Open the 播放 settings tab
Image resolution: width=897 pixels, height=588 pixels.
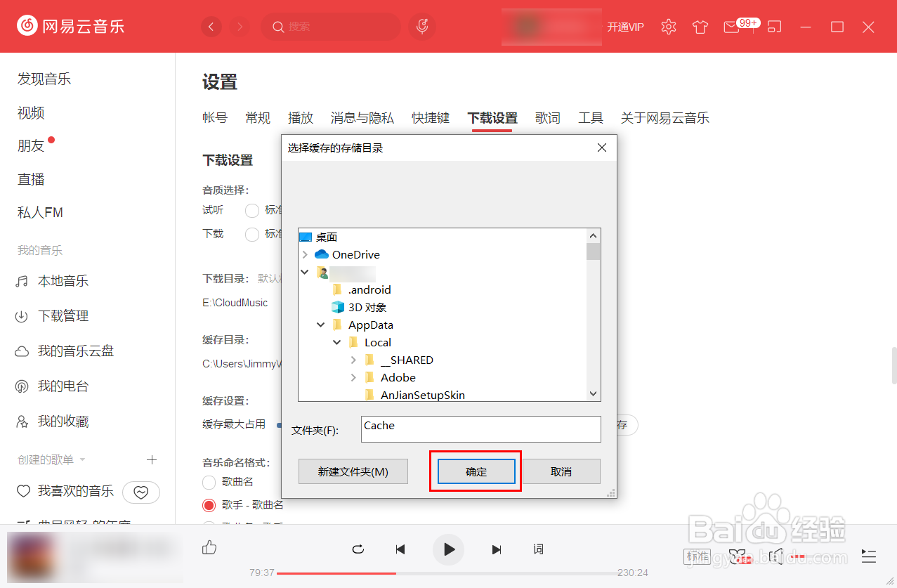[x=301, y=118]
